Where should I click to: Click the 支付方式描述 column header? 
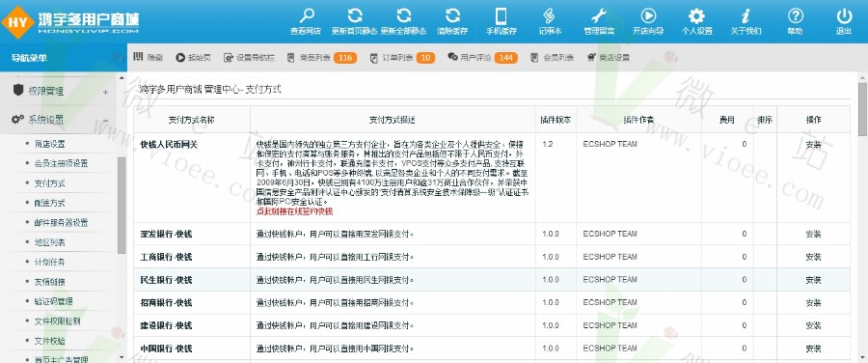[393, 119]
